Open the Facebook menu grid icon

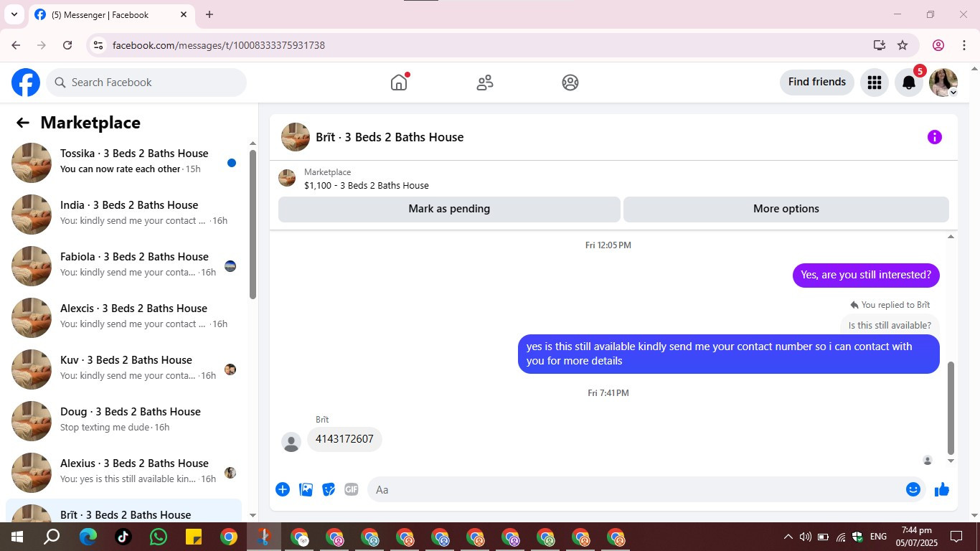coord(874,83)
